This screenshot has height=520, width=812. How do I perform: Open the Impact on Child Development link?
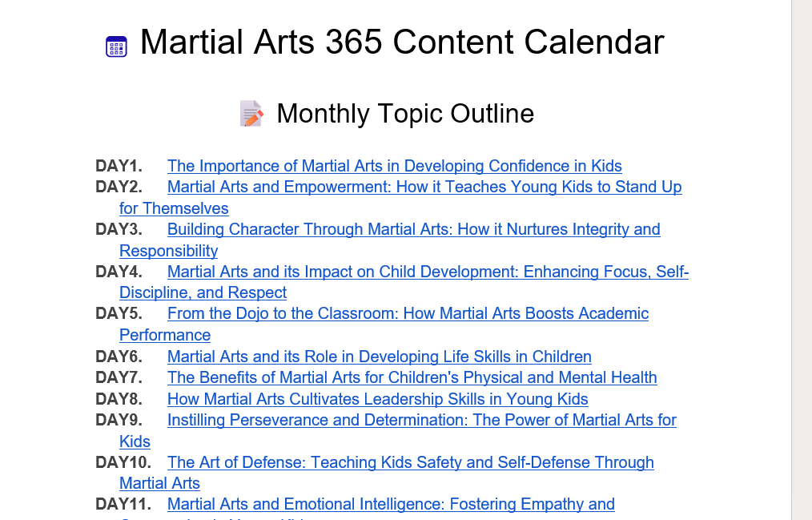pyautogui.click(x=427, y=272)
